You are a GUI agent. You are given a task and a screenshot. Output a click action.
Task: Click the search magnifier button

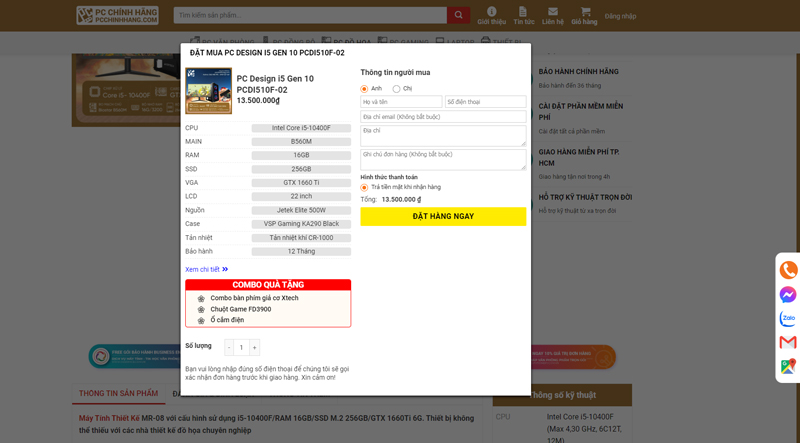[x=458, y=15]
